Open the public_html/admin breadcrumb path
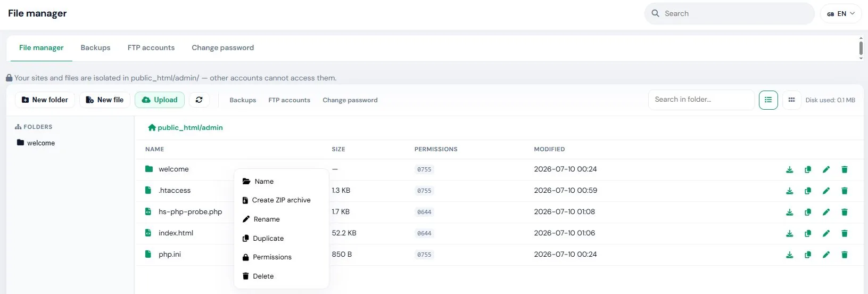868x294 pixels. [x=190, y=128]
